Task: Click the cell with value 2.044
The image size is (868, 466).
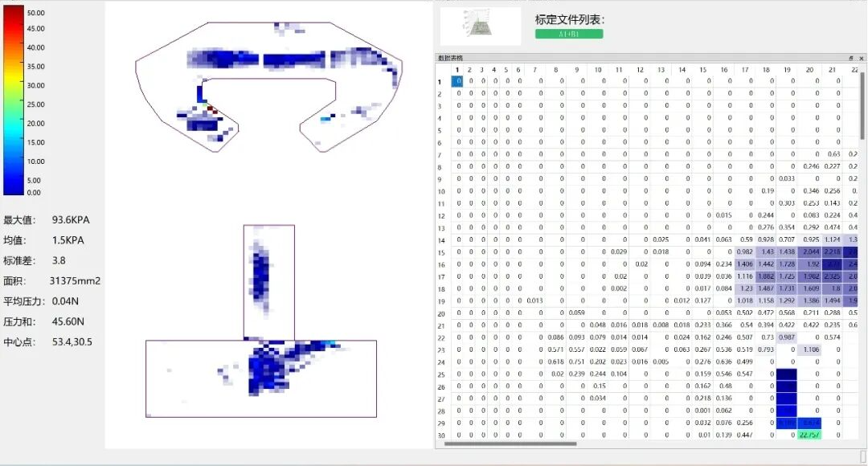Action: click(x=810, y=251)
